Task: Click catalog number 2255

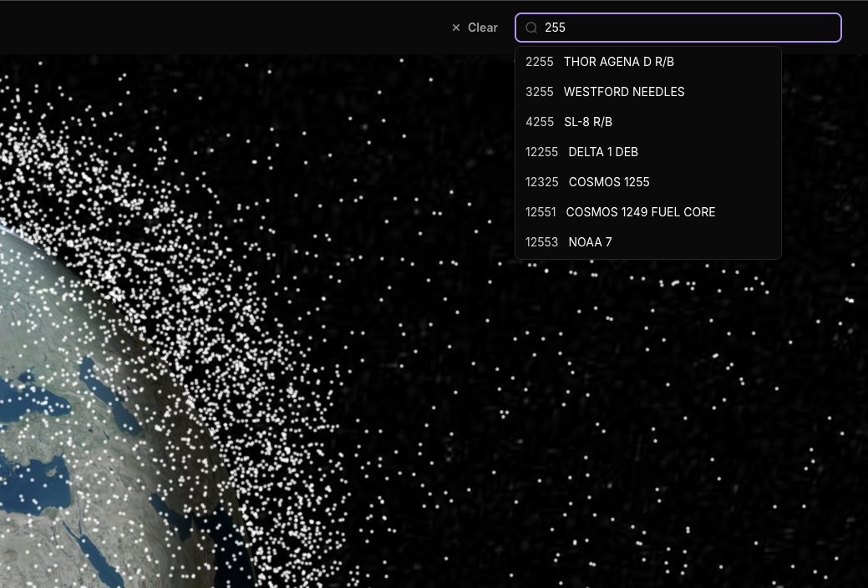Action: click(539, 62)
